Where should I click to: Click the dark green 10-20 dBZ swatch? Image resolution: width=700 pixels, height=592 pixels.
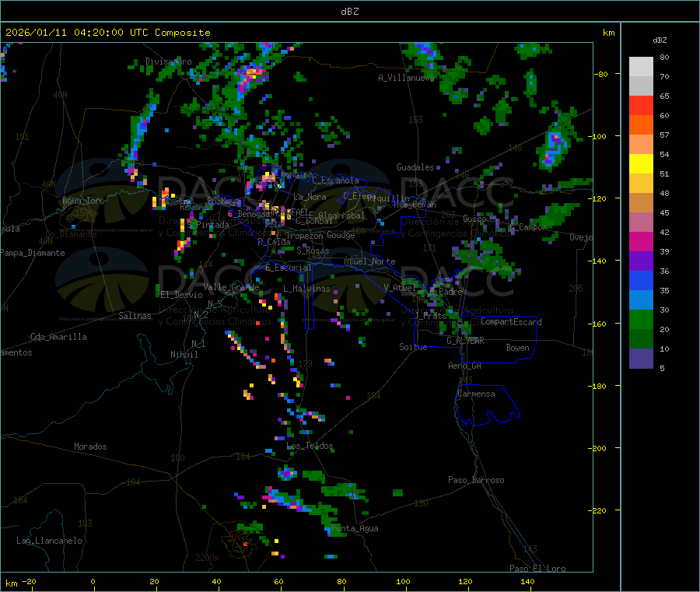(x=641, y=339)
